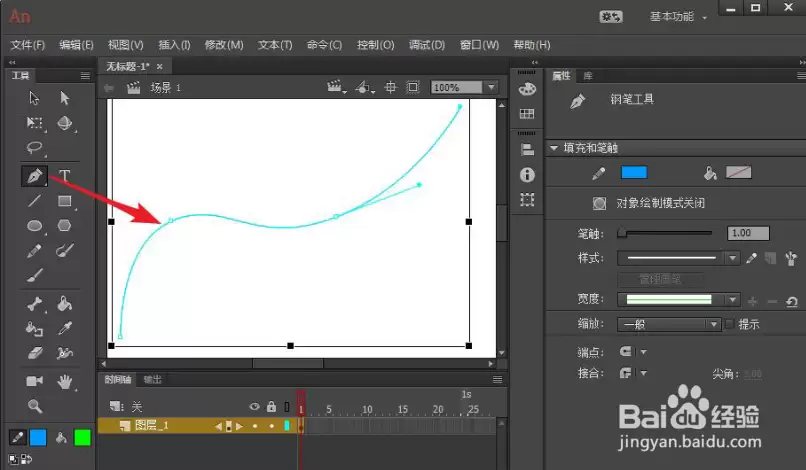Select the Brush tool below Pencil
Image resolution: width=806 pixels, height=470 pixels.
[34, 276]
